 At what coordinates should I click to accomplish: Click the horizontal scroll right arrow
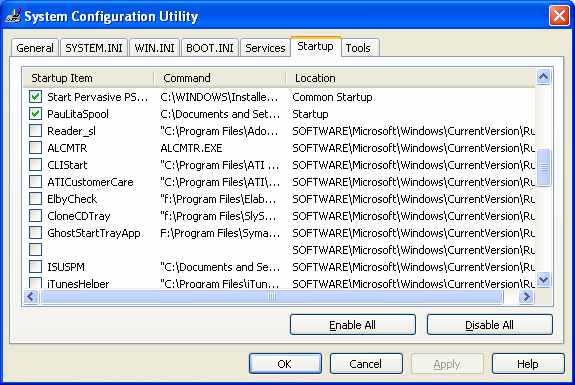pyautogui.click(x=527, y=297)
